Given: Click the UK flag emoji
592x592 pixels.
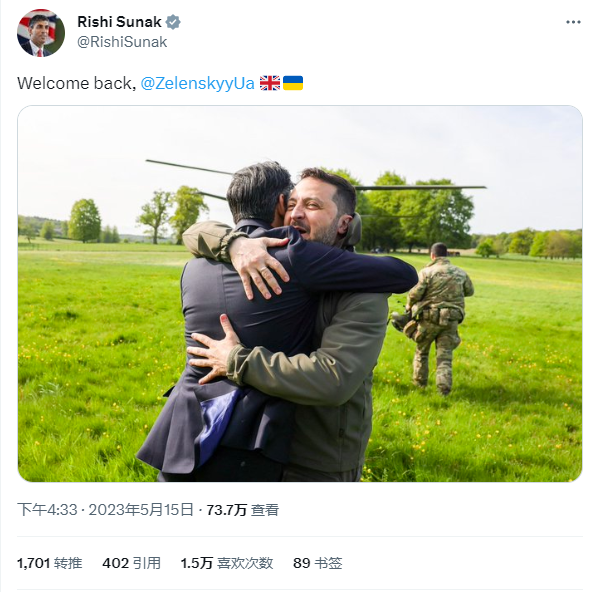Looking at the screenshot, I should click(270, 83).
